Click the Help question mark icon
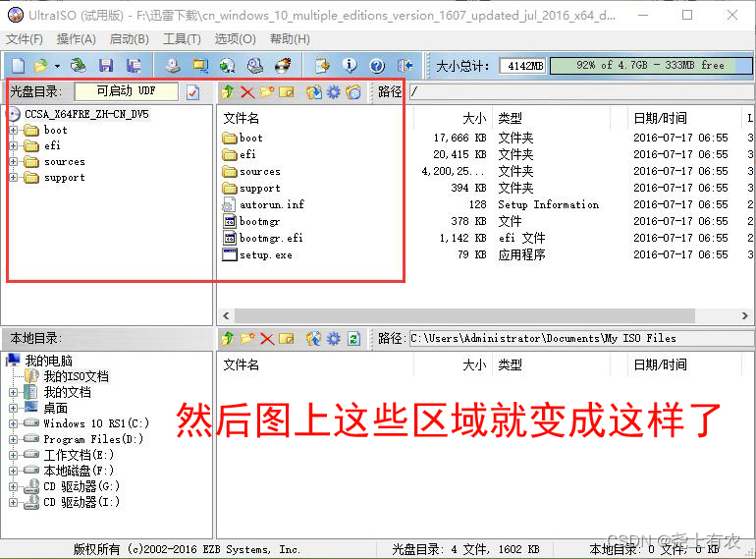This screenshot has height=559, width=756. (x=377, y=65)
